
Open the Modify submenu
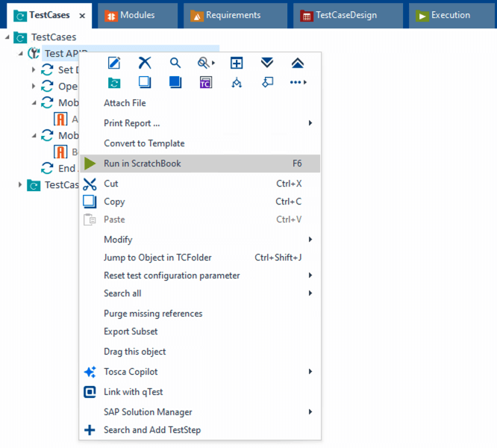coord(200,240)
